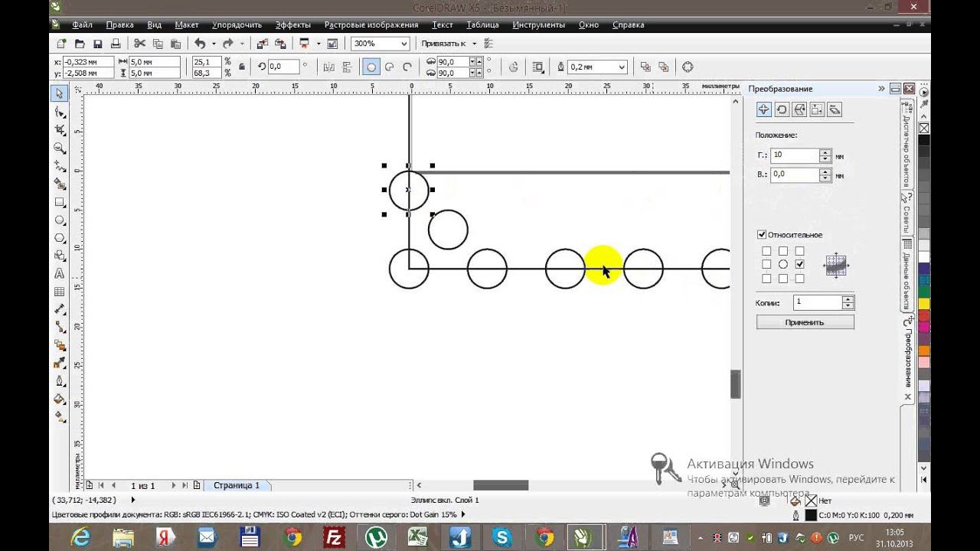Viewport: 980px width, 551px height.
Task: Select the bottom-center anchor checkbox
Action: (x=782, y=279)
